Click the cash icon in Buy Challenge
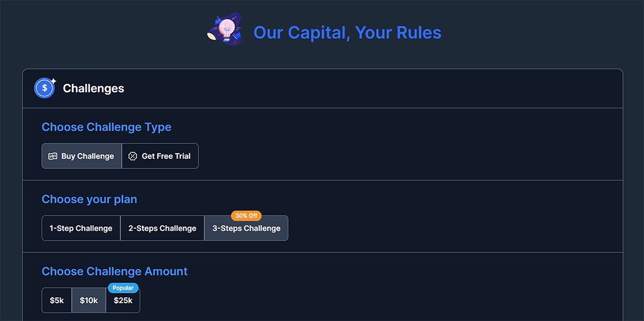This screenshot has width=644, height=321. [53, 156]
